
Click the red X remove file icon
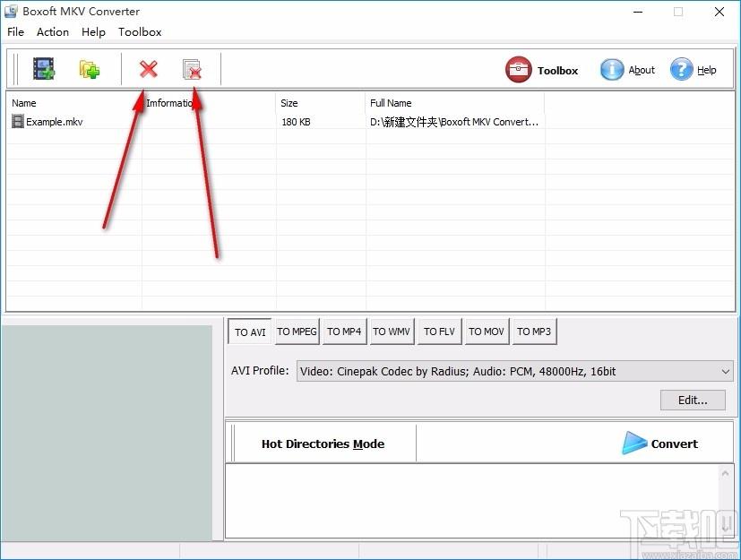coord(149,70)
